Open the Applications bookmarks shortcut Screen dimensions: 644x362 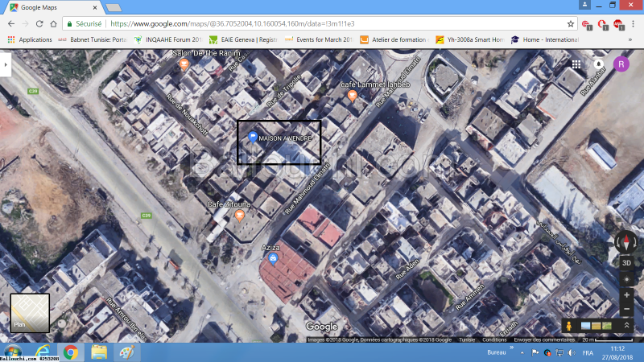click(x=30, y=39)
